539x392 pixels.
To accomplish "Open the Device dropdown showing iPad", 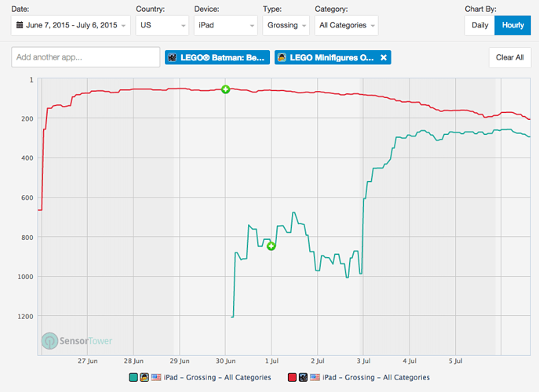I will click(225, 25).
